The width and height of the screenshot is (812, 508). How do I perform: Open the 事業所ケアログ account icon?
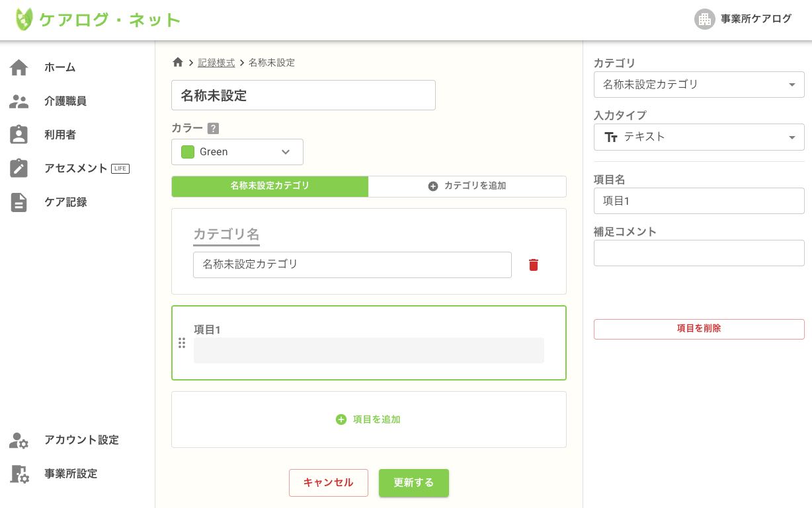pyautogui.click(x=705, y=19)
